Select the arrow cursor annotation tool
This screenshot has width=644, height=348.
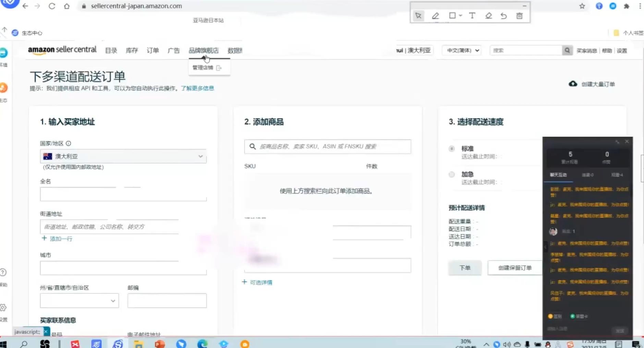pos(418,16)
